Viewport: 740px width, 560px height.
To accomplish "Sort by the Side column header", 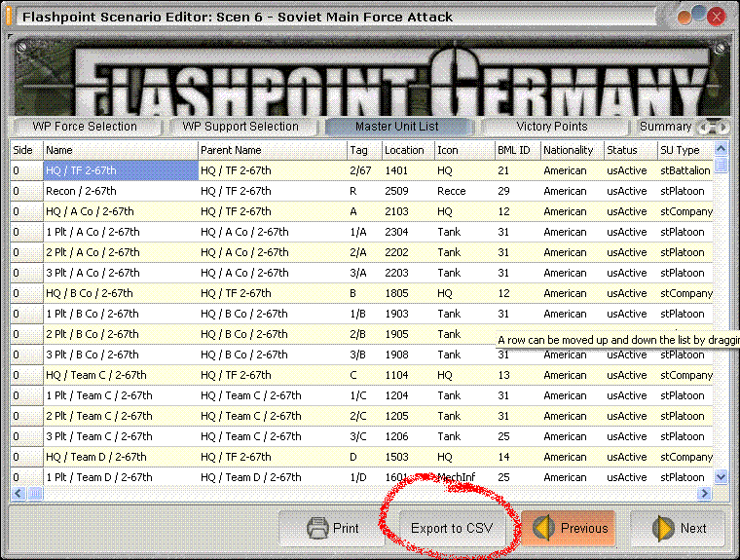I will tap(26, 150).
